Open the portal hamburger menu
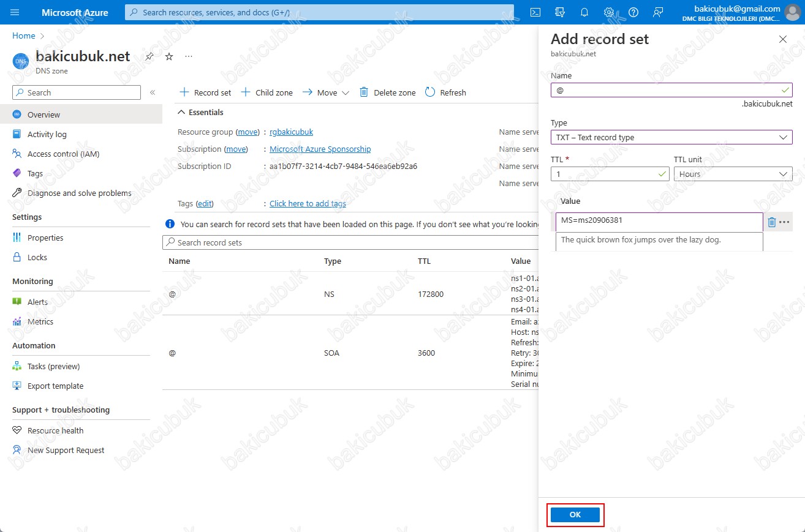805x532 pixels. click(x=15, y=12)
